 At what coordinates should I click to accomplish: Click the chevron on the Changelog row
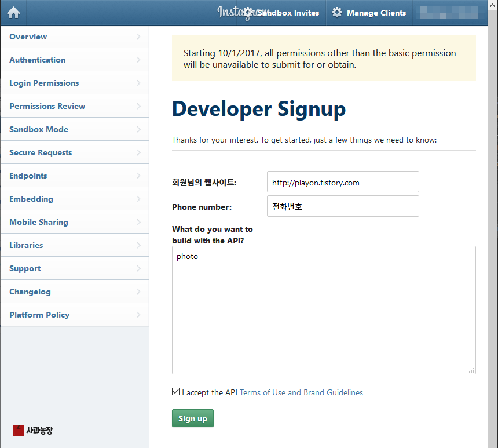point(138,292)
